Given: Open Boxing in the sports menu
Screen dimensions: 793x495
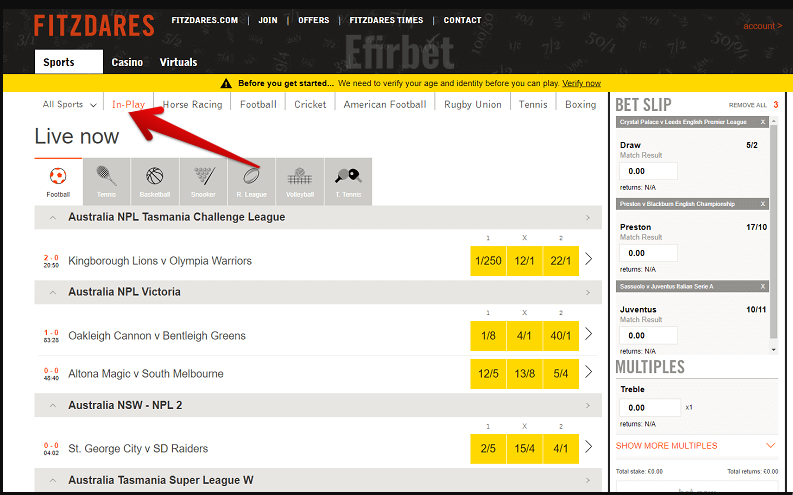Looking at the screenshot, I should click(x=581, y=104).
